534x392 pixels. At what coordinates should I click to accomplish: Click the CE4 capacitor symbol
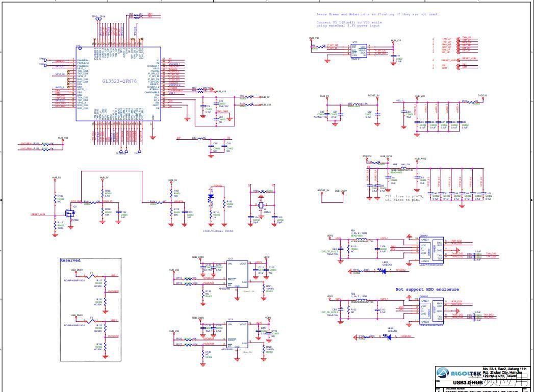click(340, 310)
